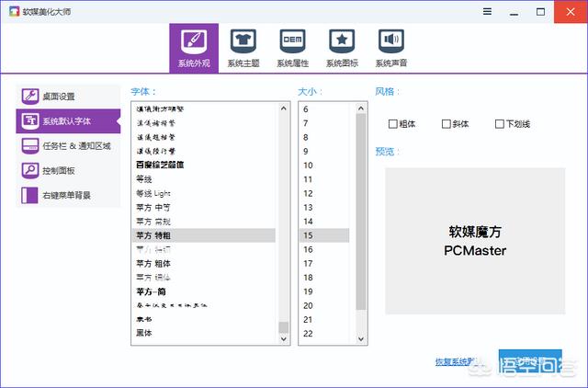Choose the 黑体 font in list
The height and width of the screenshot is (388, 588).
(145, 333)
